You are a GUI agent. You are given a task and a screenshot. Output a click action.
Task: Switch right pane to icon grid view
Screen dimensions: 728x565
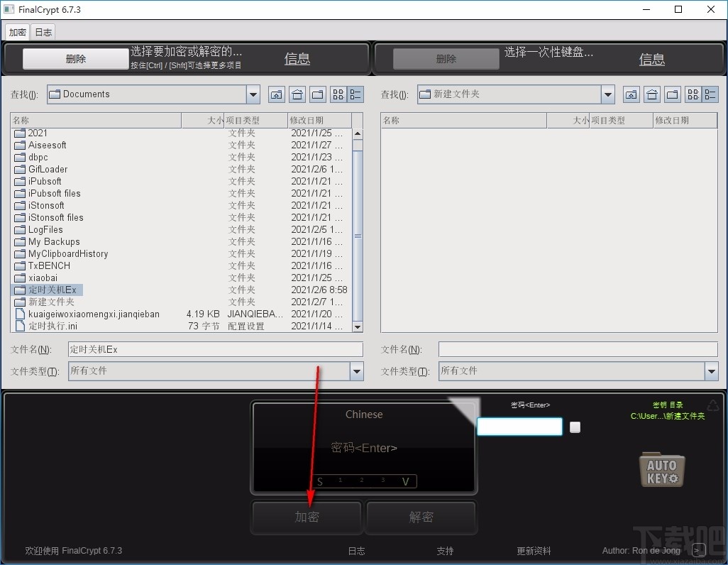[694, 94]
